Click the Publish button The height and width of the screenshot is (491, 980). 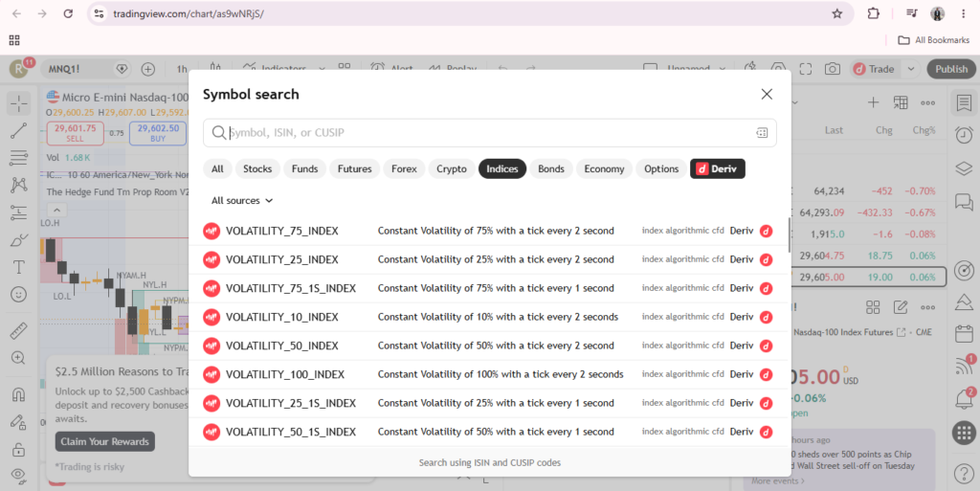(951, 69)
